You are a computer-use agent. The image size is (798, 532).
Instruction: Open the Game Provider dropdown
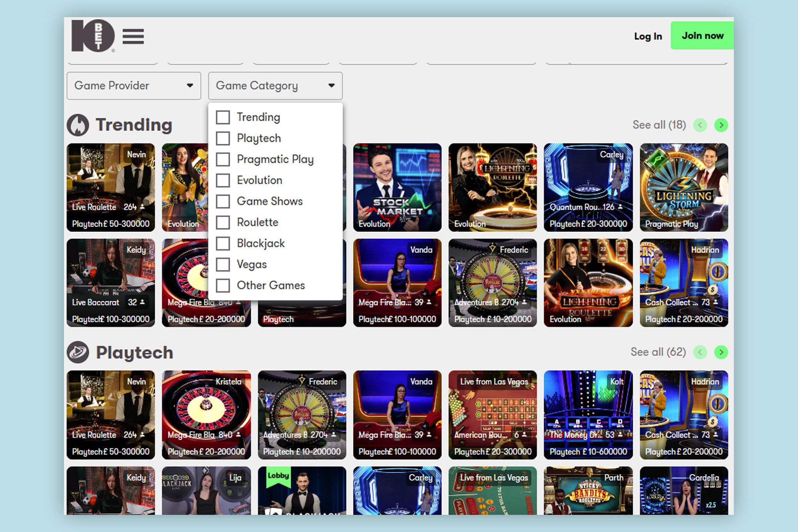click(x=134, y=85)
